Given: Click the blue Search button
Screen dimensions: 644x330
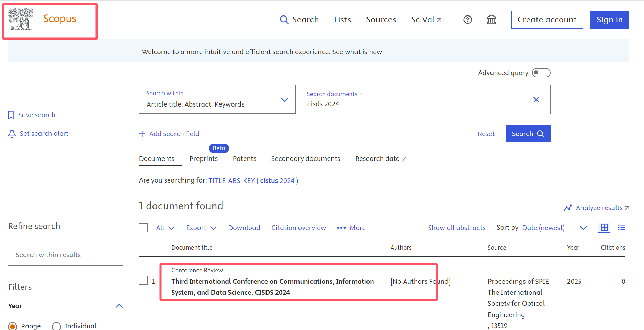Looking at the screenshot, I should pos(528,134).
